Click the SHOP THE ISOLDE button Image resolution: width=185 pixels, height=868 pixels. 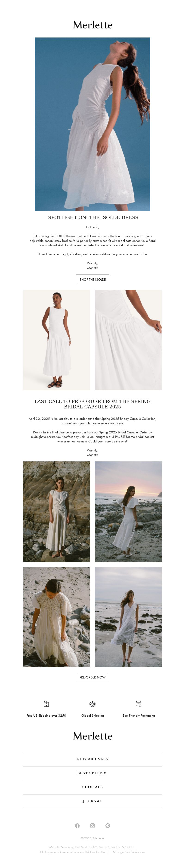pyautogui.click(x=92, y=279)
